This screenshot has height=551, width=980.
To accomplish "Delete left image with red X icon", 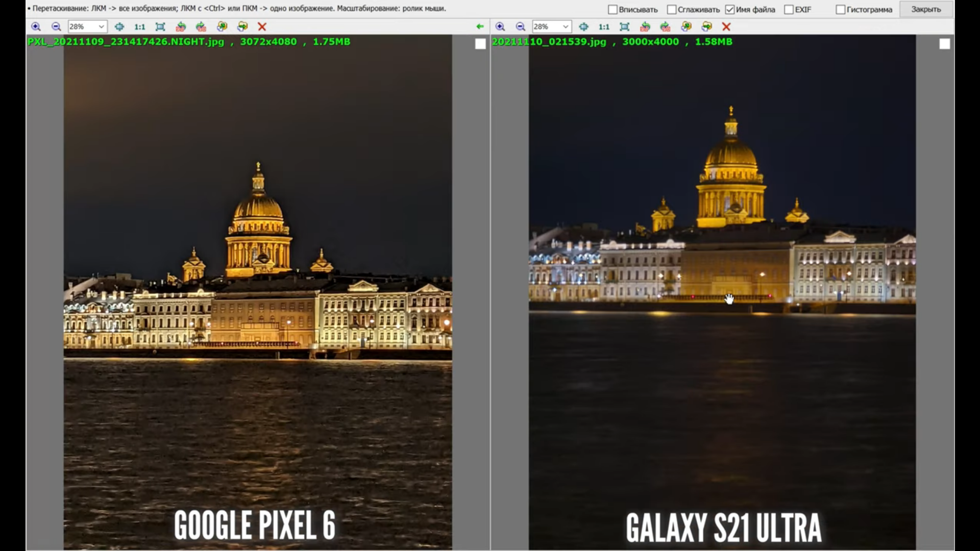I will [262, 27].
